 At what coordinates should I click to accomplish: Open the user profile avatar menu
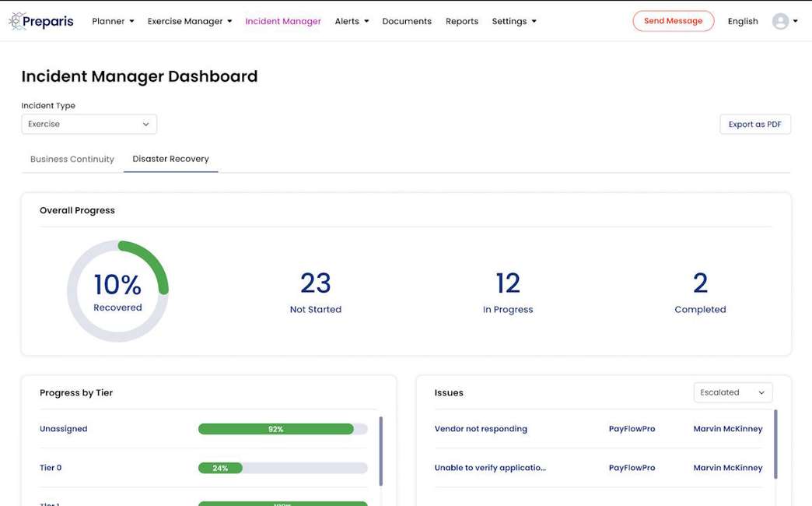779,21
